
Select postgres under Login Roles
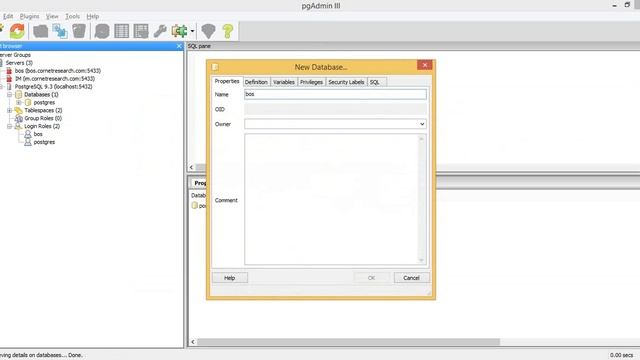[x=44, y=142]
